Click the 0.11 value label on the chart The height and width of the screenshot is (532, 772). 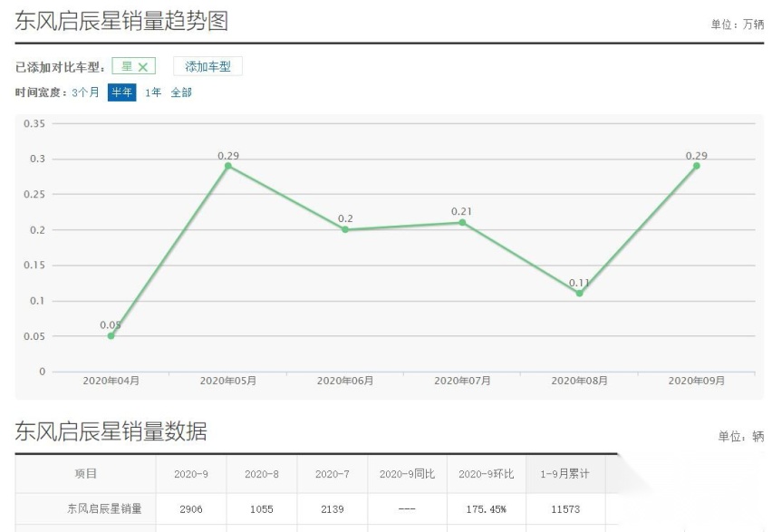click(x=579, y=283)
